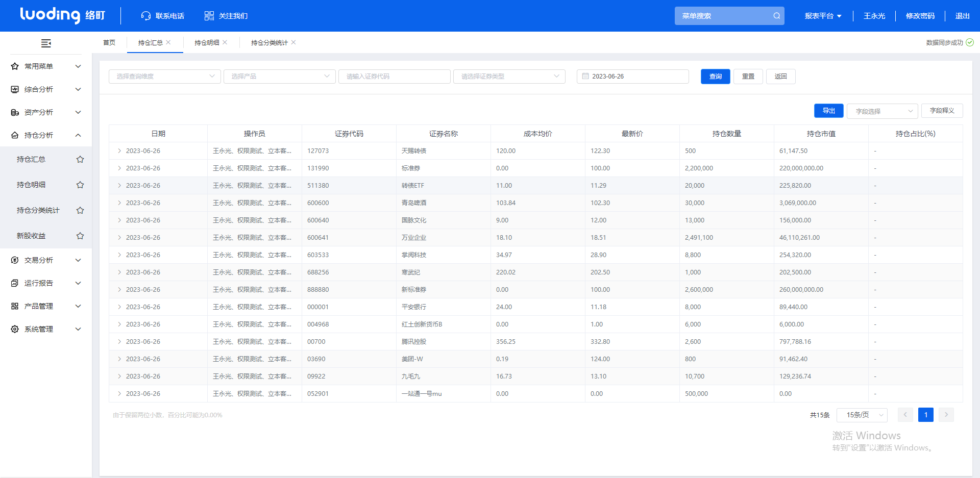Viewport: 980px width, 478px height.
Task: Click the 持仓分析 home icon
Action: coord(15,135)
